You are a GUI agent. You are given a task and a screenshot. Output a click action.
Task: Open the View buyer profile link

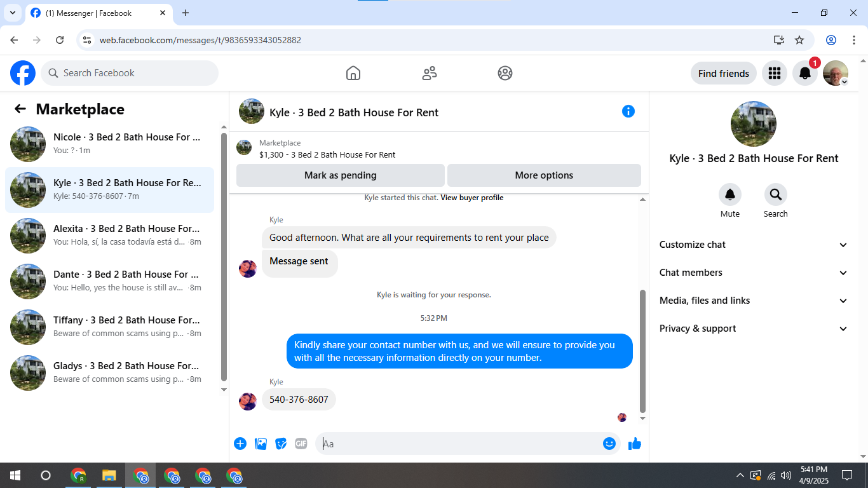coord(472,198)
